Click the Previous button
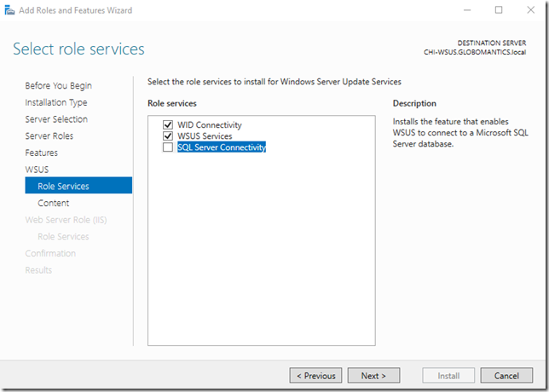The image size is (549, 392). 315,376
